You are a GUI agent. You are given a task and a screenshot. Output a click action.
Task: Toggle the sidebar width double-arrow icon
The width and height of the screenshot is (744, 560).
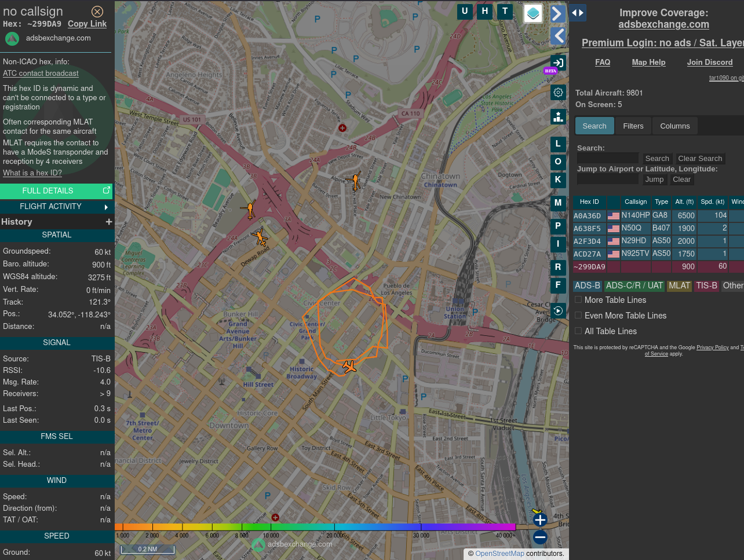pyautogui.click(x=578, y=13)
